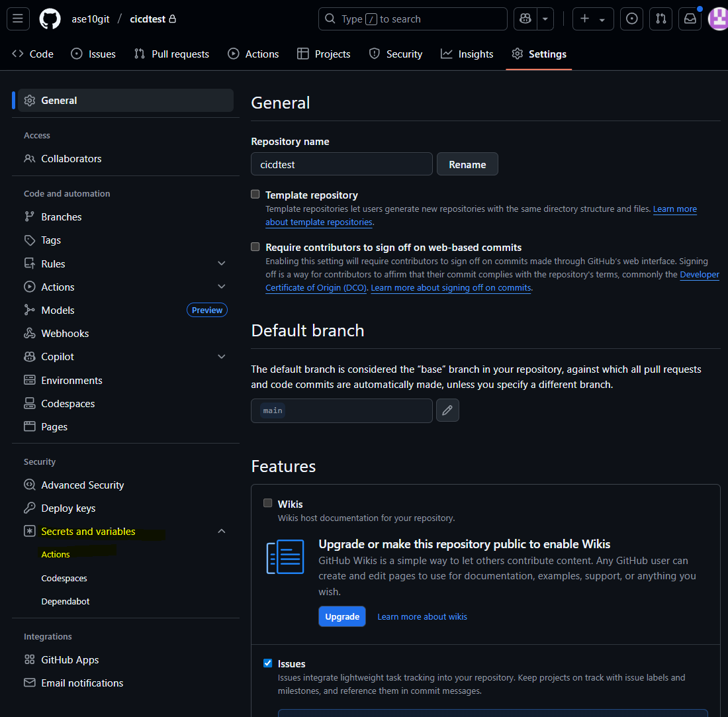The height and width of the screenshot is (717, 728).
Task: Switch to the Security tab
Action: [396, 54]
